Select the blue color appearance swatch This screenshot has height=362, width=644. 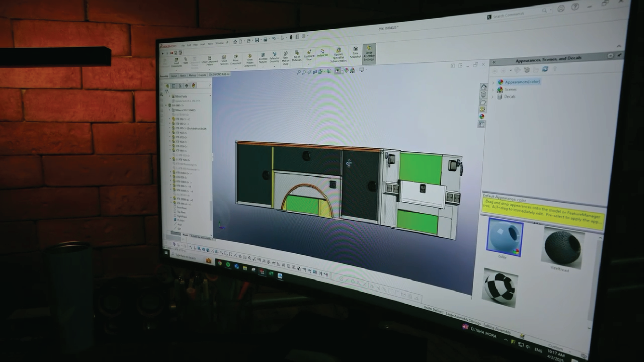(x=504, y=237)
